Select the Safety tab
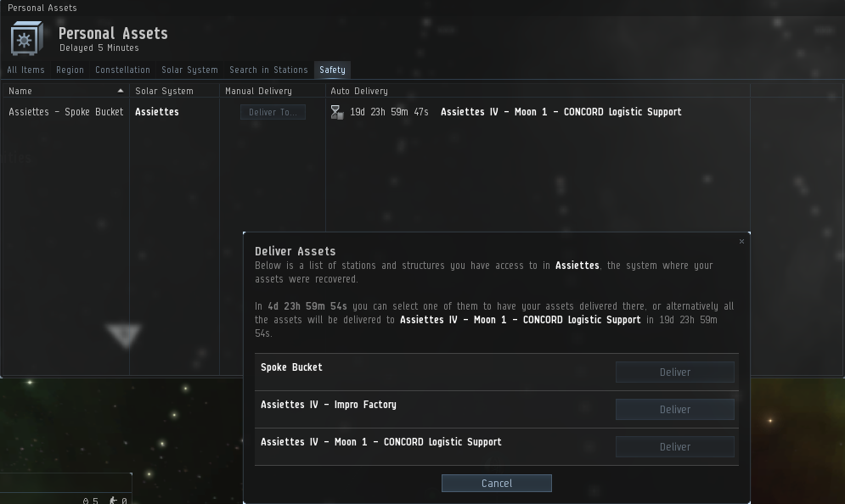This screenshot has height=504, width=845. (x=333, y=70)
